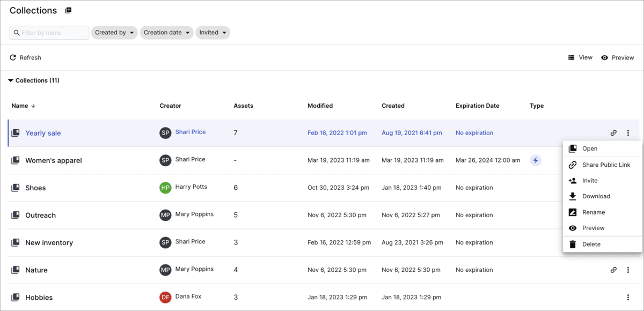Click the collection book icon beside Shoes
644x311 pixels.
[x=14, y=187]
